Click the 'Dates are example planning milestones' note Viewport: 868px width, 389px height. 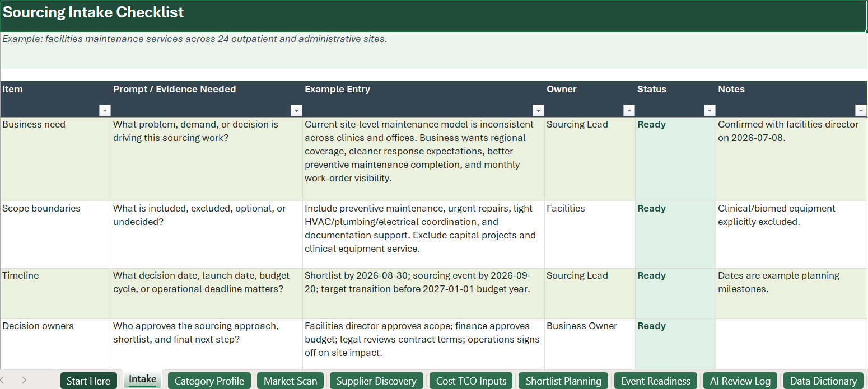tap(791, 293)
